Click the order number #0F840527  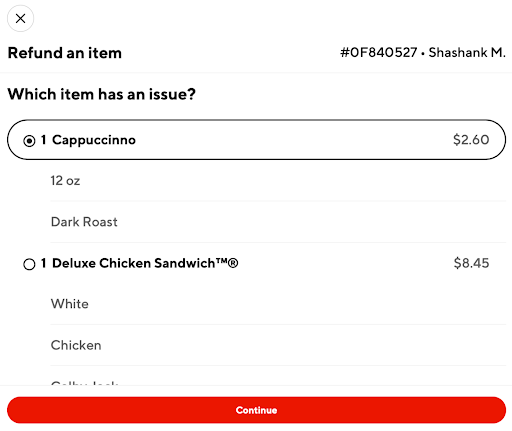(379, 53)
